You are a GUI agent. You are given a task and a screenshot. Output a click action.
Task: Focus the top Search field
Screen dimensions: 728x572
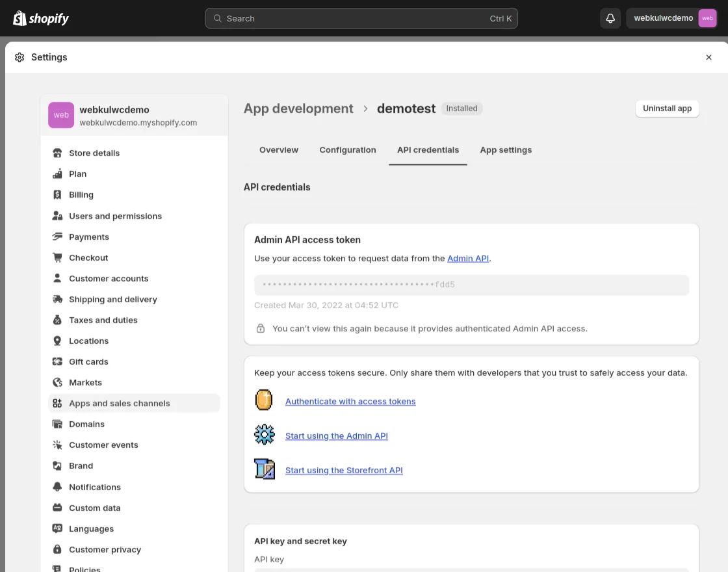pyautogui.click(x=361, y=19)
